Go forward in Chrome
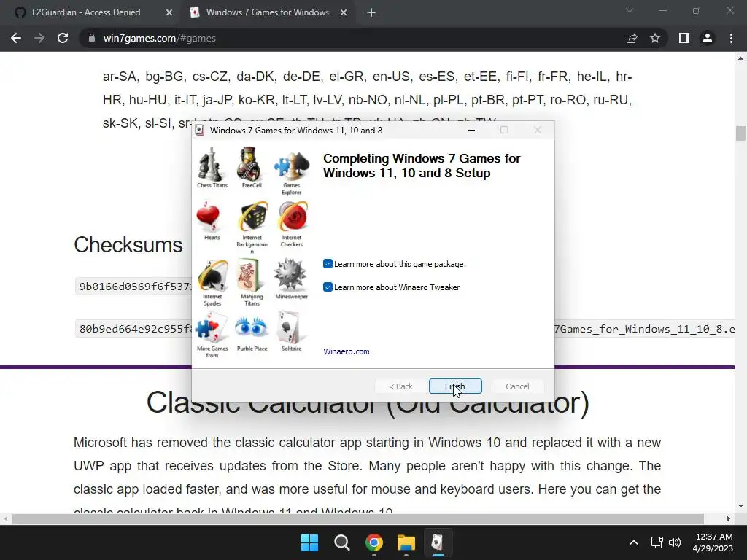 point(39,38)
